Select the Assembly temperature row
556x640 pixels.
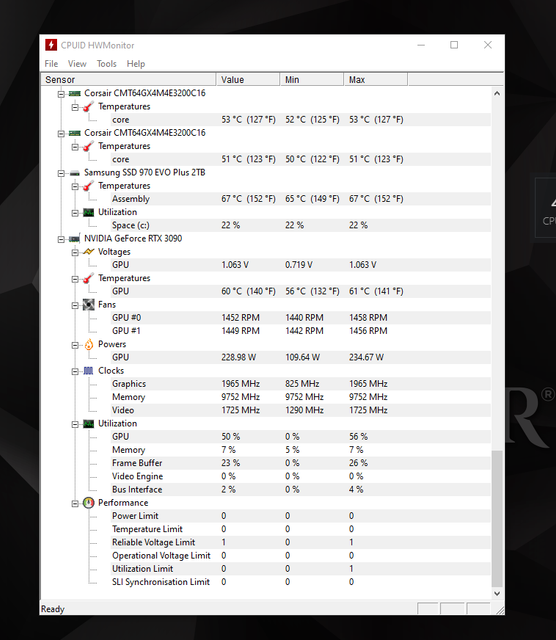(301, 199)
